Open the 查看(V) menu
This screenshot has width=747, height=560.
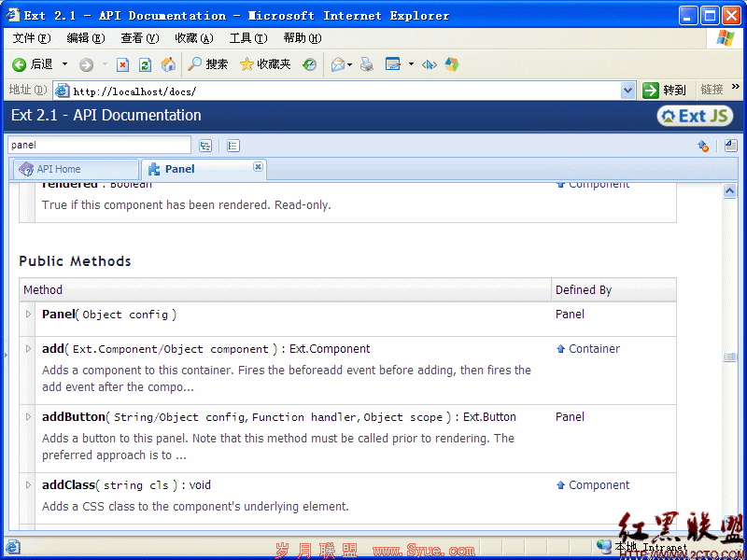point(139,38)
